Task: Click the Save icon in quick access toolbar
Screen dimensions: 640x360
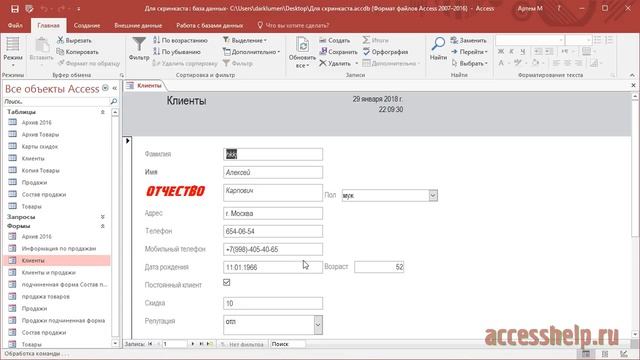Action: [x=15, y=9]
